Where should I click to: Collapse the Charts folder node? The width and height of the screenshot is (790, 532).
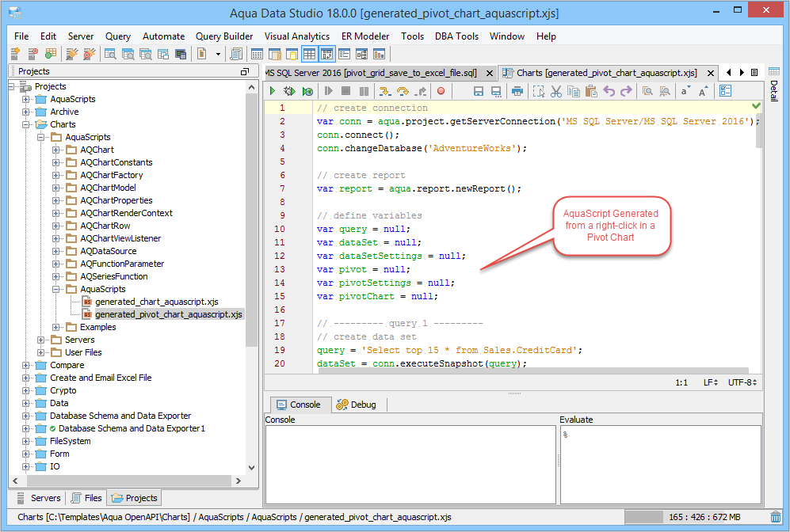26,124
